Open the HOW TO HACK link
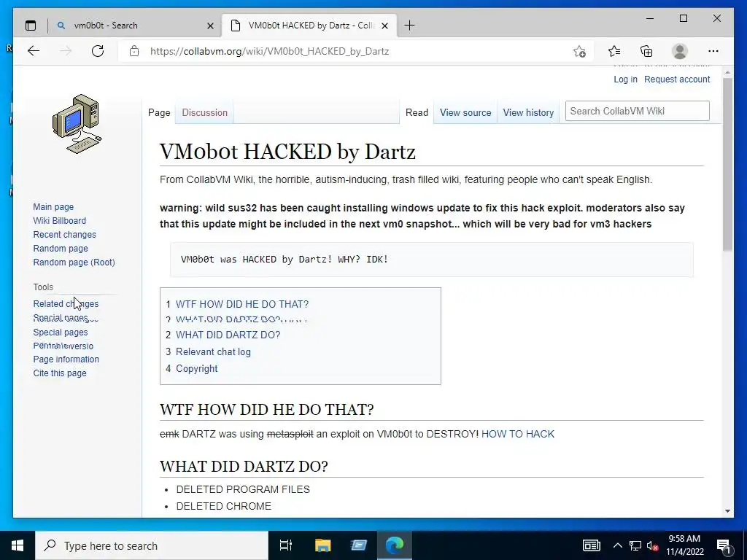This screenshot has width=747, height=560. 518,434
